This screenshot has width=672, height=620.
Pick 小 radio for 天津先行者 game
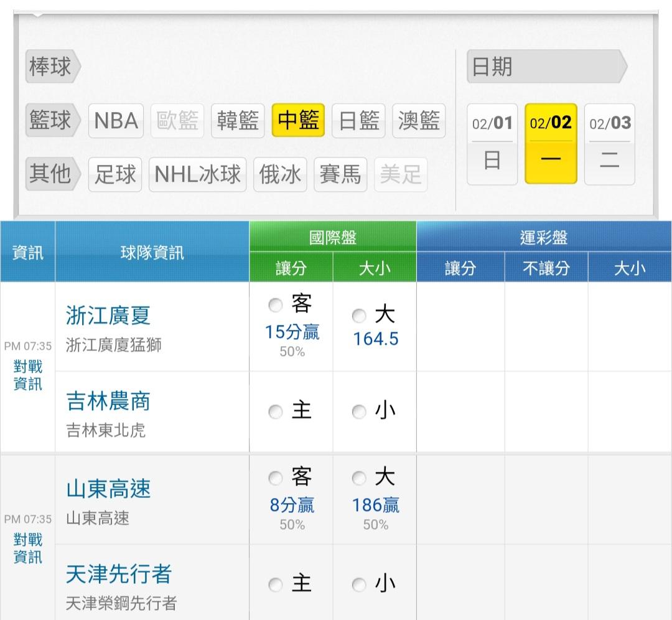pyautogui.click(x=359, y=585)
